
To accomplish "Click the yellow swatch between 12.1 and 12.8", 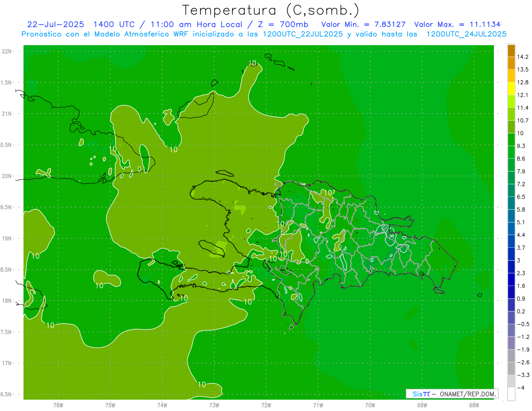I will click(511, 89).
